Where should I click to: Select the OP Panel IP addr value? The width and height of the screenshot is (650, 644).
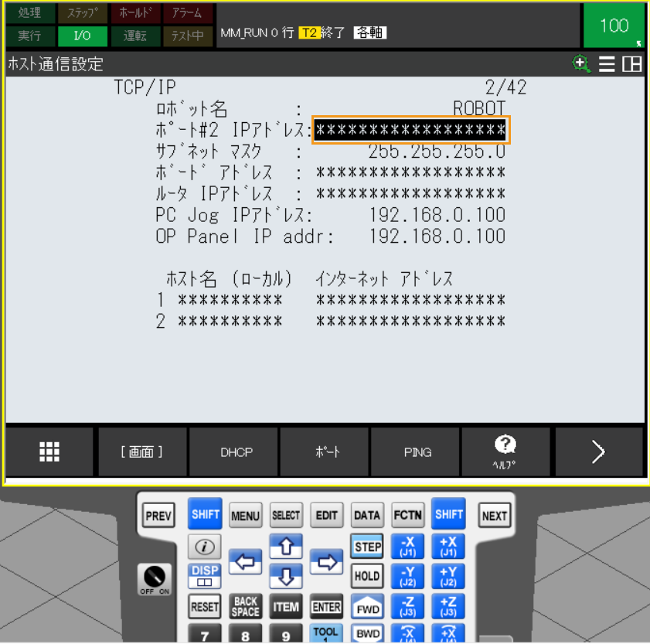coord(437,237)
